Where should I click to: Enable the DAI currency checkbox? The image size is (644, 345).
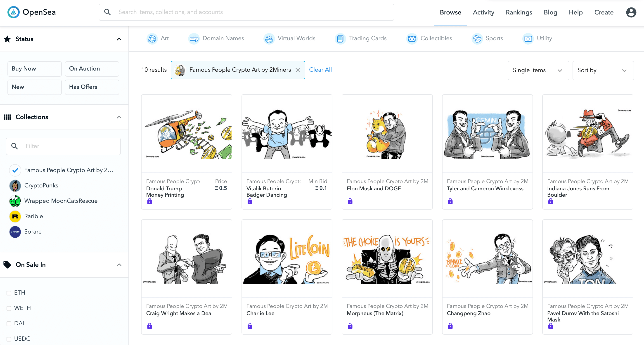tap(9, 323)
